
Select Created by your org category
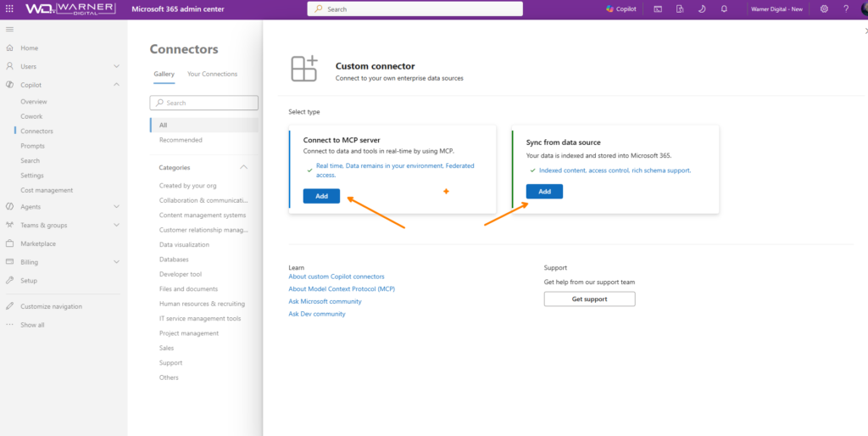pyautogui.click(x=187, y=186)
